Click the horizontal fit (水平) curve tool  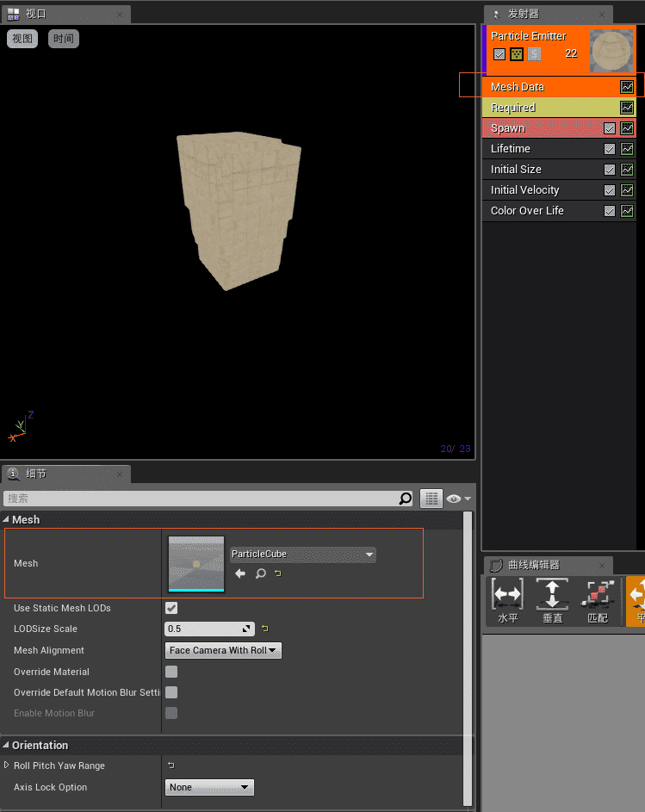coord(507,600)
